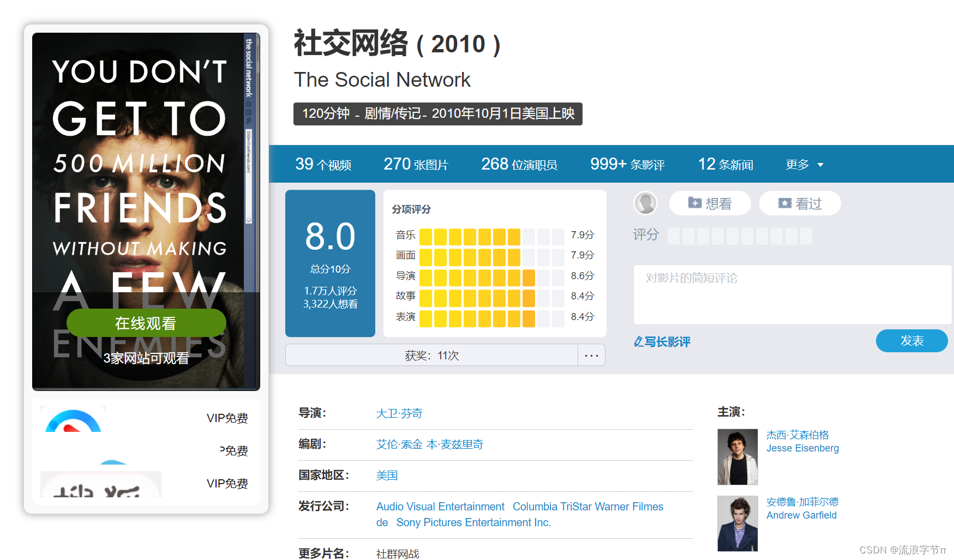This screenshot has width=954, height=560.
Task: Click the movie title 社交网络
Action: pos(351,43)
